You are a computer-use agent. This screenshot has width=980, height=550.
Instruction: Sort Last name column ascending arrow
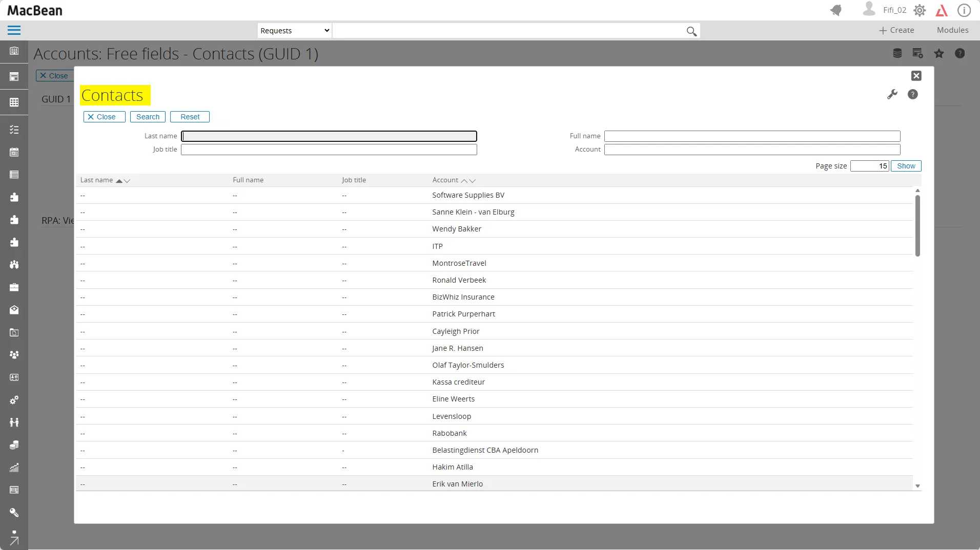coord(119,181)
